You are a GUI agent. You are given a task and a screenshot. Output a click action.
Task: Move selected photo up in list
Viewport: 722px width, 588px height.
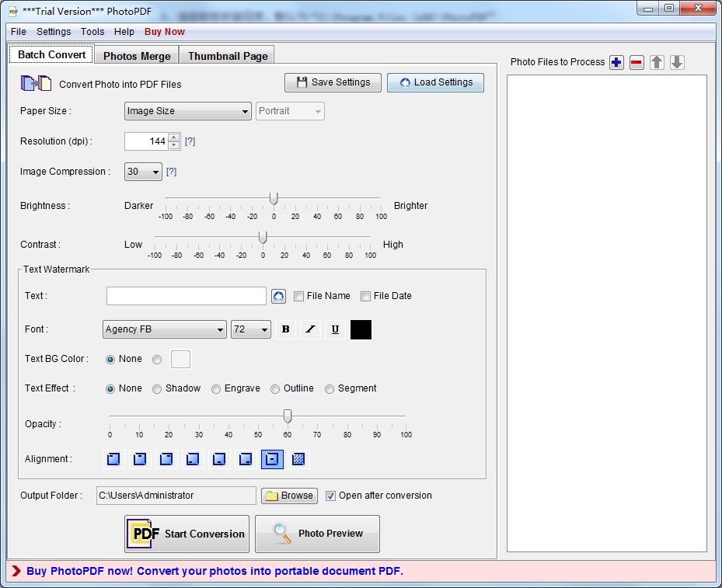coord(657,62)
